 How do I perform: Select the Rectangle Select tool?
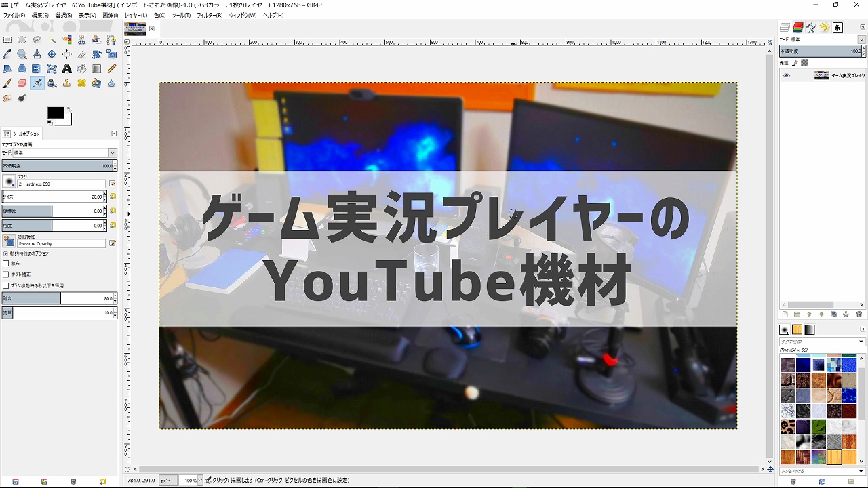(x=7, y=39)
